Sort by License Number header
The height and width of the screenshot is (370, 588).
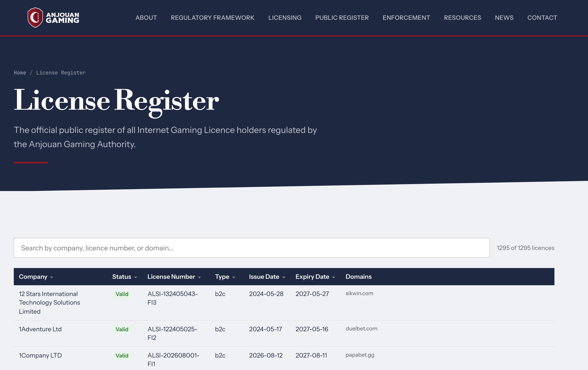pos(174,276)
